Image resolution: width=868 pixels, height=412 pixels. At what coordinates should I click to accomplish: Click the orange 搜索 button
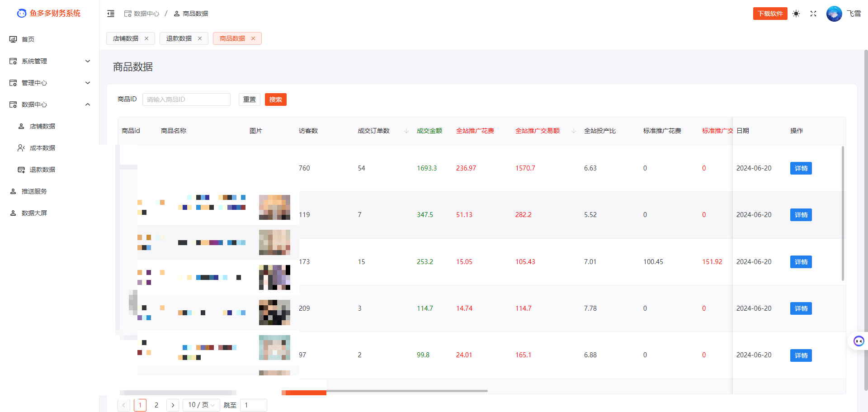(x=275, y=99)
